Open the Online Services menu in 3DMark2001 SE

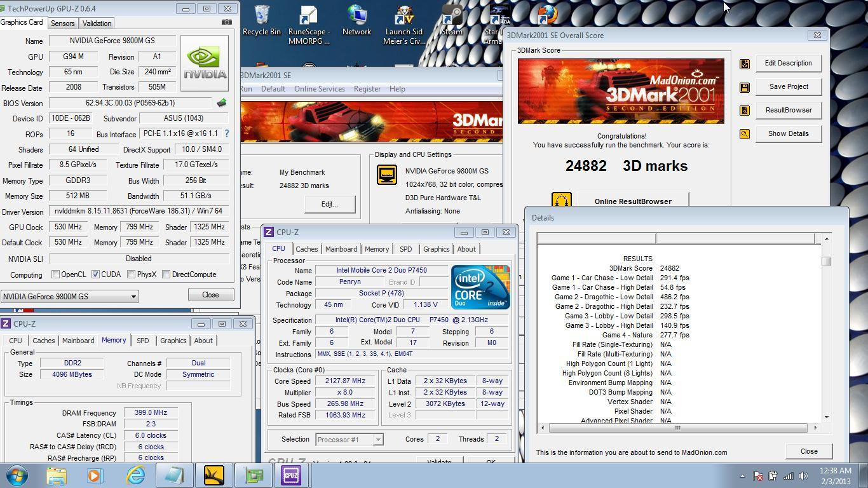pos(320,89)
